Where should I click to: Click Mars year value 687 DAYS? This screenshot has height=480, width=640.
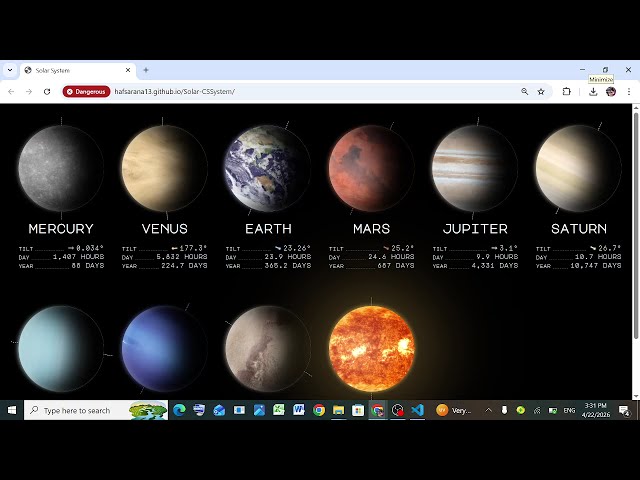click(396, 266)
